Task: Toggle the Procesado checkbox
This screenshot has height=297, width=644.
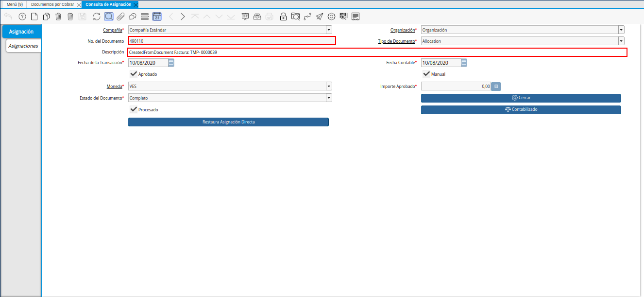Action: coord(134,109)
